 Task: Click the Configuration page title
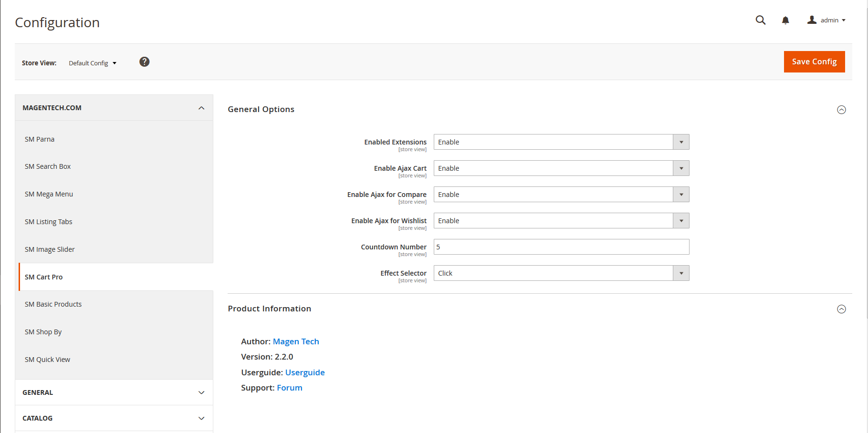57,22
